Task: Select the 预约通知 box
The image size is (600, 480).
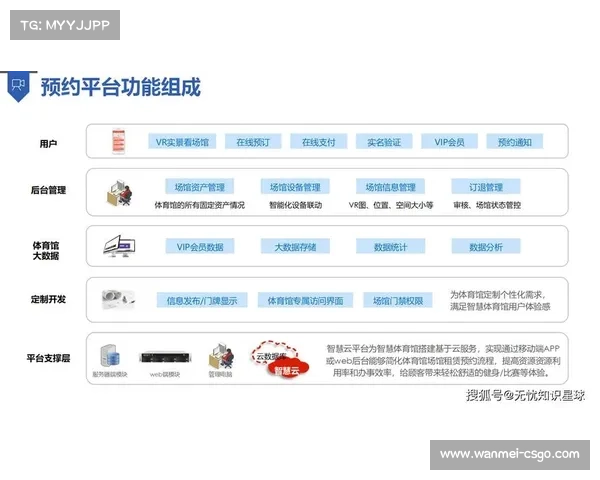Action: (x=515, y=142)
